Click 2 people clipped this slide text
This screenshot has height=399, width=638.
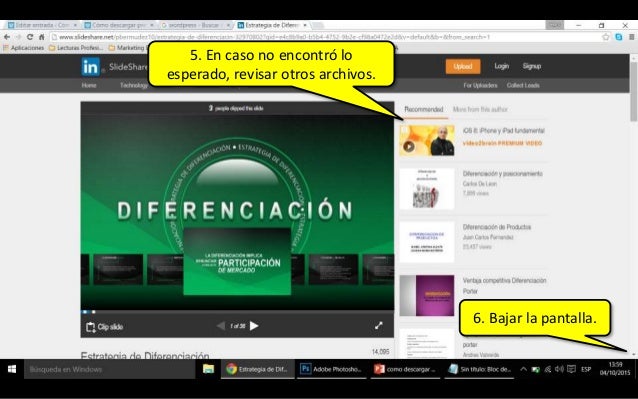coord(236,109)
